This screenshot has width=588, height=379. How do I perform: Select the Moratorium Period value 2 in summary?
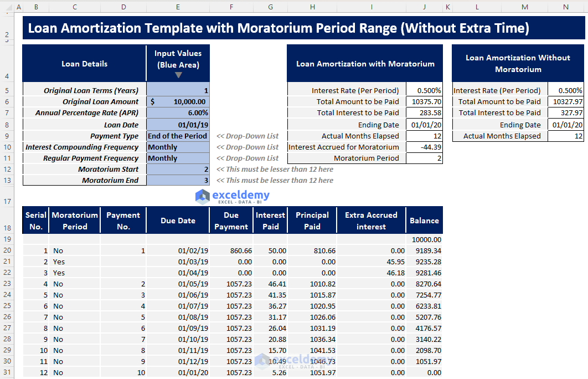click(x=425, y=158)
